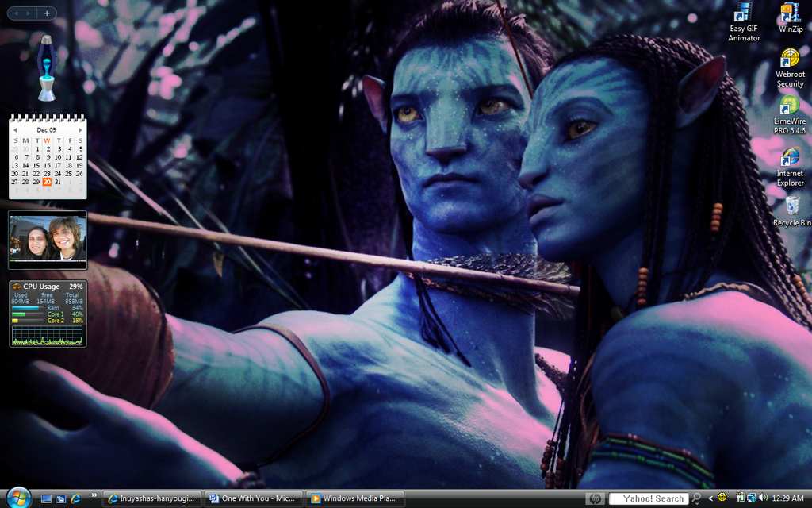Click the CPU history graph in gadget
Viewport: 812px width, 508px height.
[x=47, y=336]
